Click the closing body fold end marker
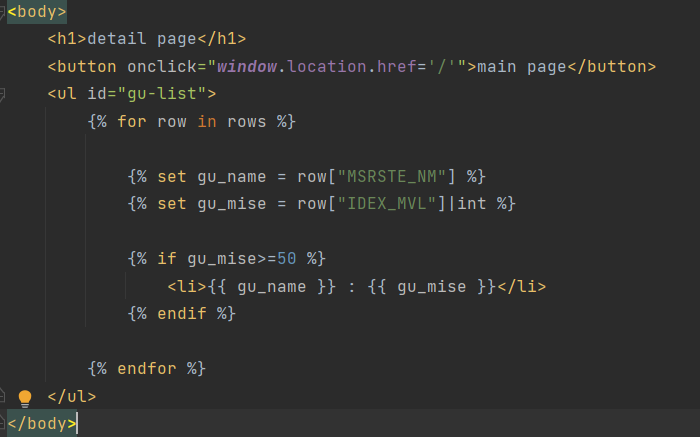The height and width of the screenshot is (437, 700). [2, 423]
